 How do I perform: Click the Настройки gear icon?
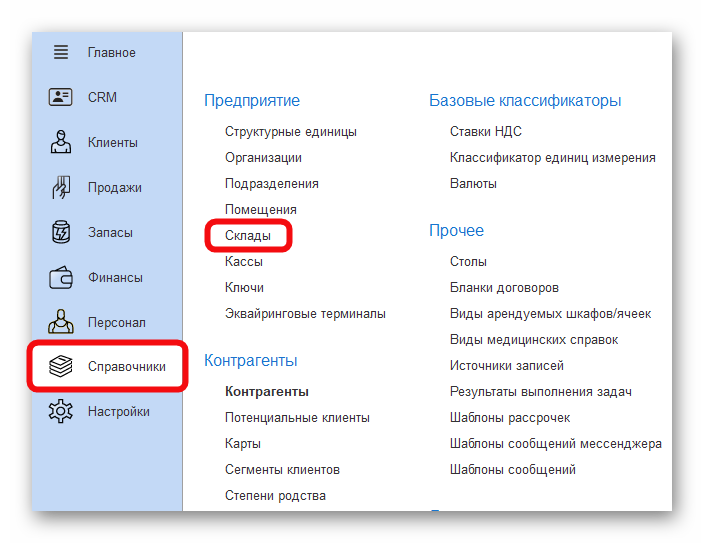61,411
